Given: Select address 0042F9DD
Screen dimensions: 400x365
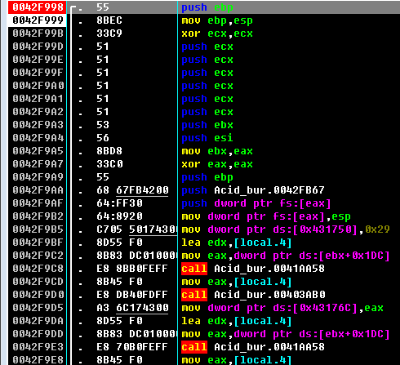Looking at the screenshot, I should coord(38,334).
